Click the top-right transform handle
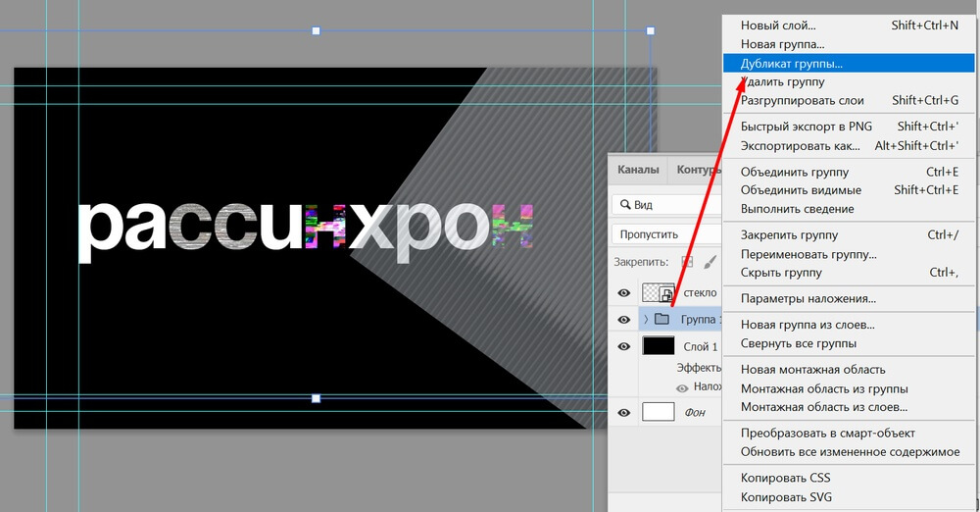980x512 pixels. pos(650,30)
